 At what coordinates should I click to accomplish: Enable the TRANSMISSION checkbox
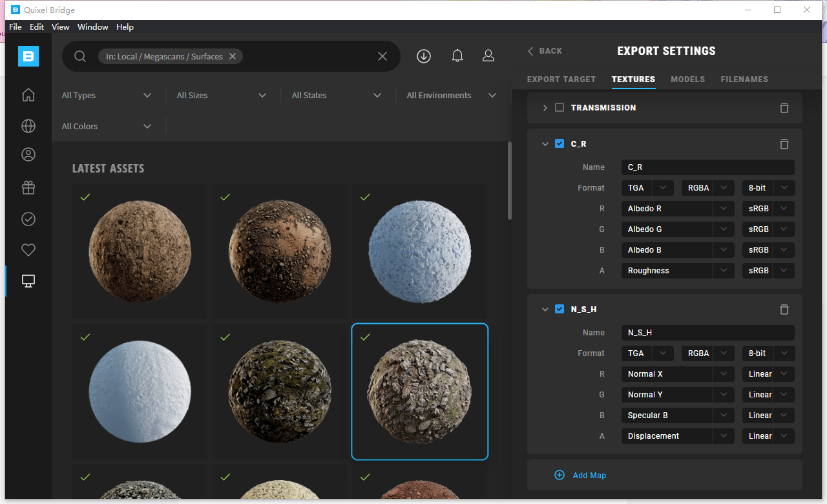pos(560,108)
